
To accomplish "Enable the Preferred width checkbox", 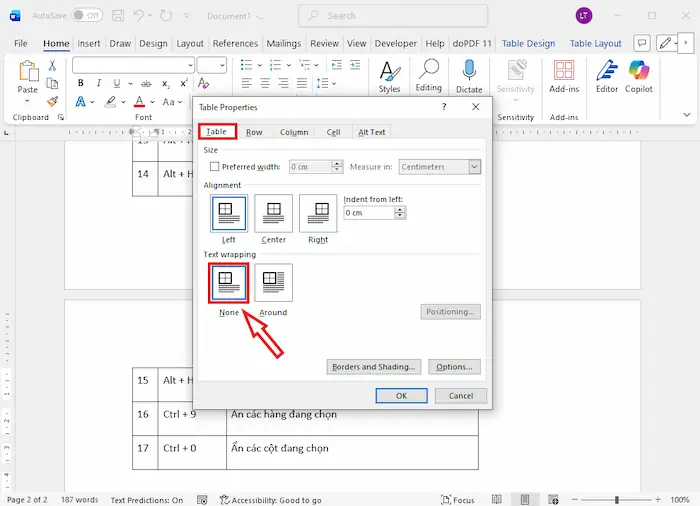I will click(215, 167).
